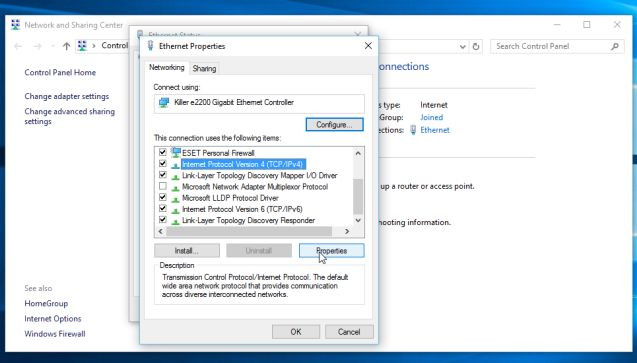637x363 pixels.
Task: Click the Joined HomeGroup link
Action: [x=431, y=117]
